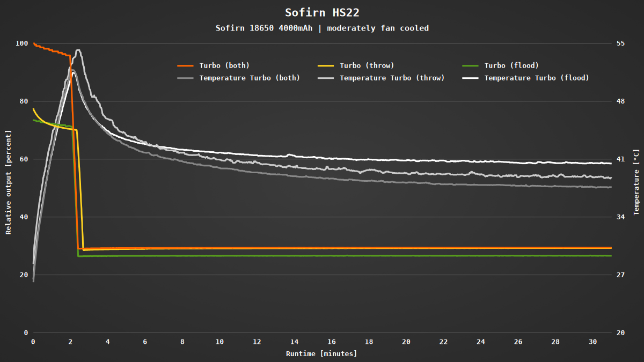Click the 55 tick on temperature axis
Image resolution: width=644 pixels, height=362 pixels.
[x=621, y=43]
